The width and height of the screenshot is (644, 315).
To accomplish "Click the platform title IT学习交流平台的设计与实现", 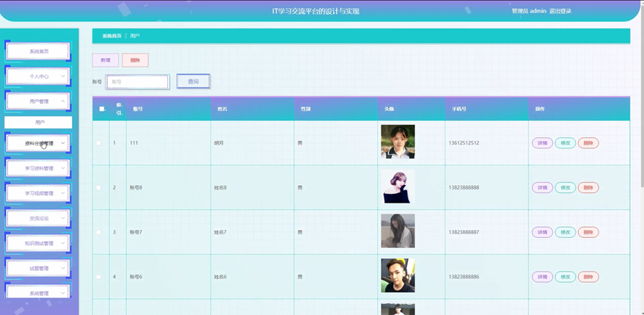I will coord(316,11).
